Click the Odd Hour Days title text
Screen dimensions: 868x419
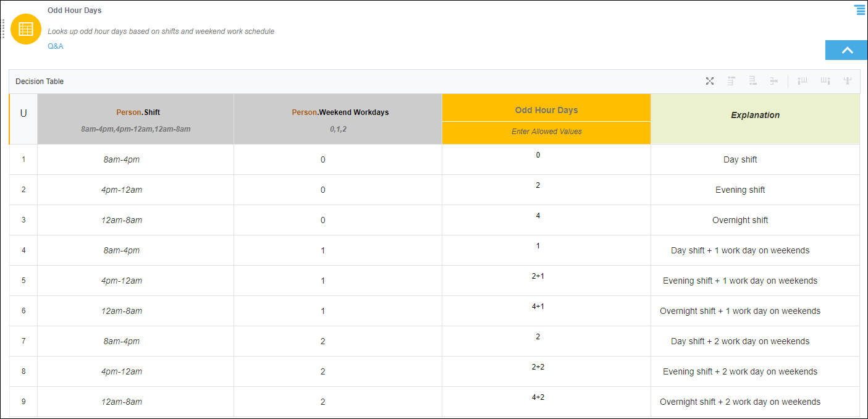coord(75,11)
